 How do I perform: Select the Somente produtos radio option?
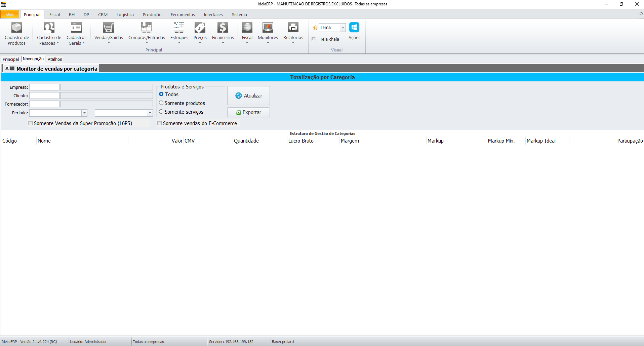[x=161, y=103]
